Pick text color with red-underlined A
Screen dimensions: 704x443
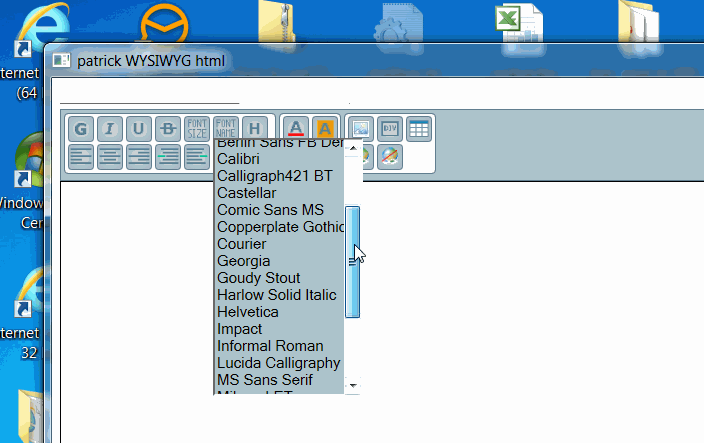(295, 129)
